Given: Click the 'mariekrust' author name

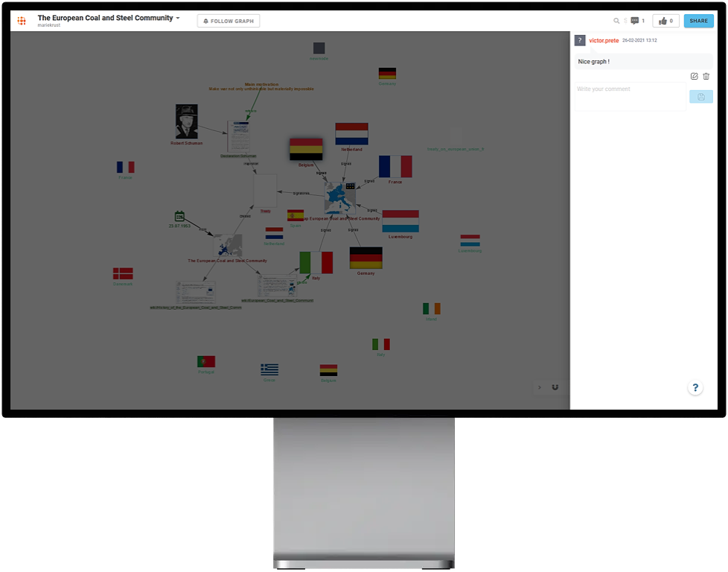Looking at the screenshot, I should coord(48,25).
